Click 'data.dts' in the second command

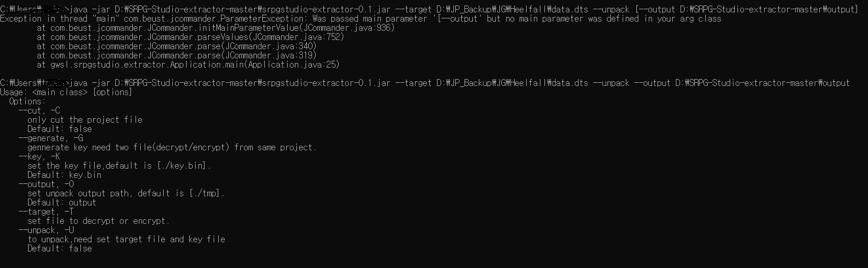click(569, 83)
